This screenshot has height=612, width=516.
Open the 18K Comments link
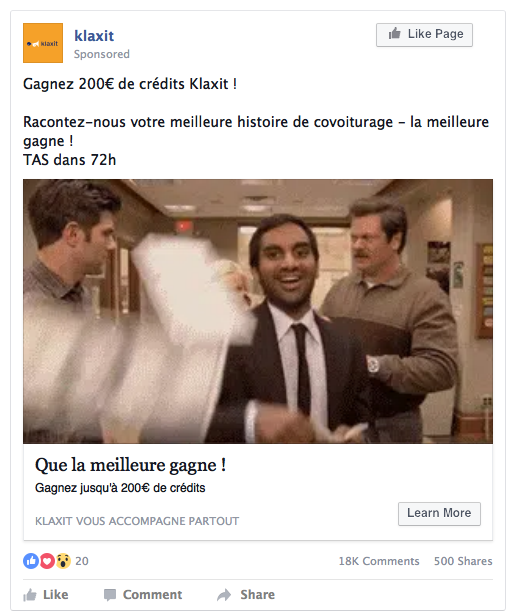379,561
